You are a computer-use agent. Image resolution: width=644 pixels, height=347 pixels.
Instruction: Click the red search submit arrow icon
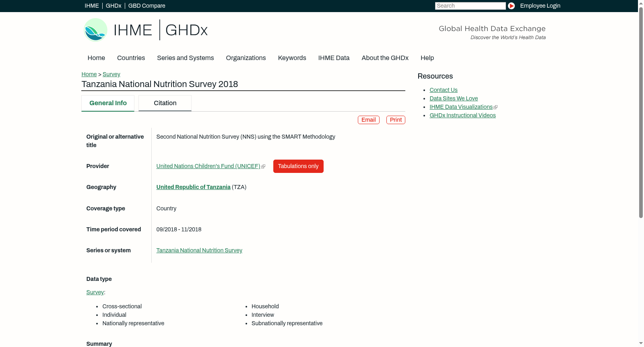point(511,6)
